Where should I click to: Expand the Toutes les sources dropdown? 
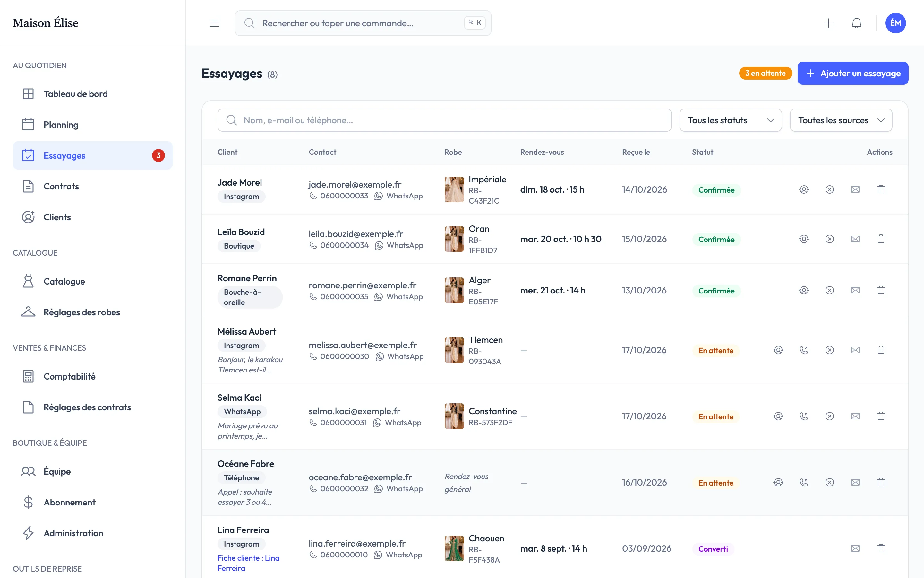[x=841, y=120]
